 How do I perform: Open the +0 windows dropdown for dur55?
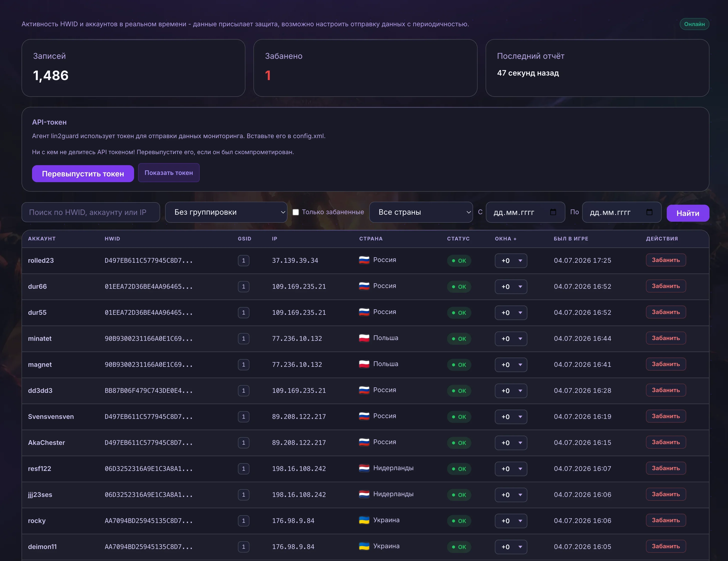pos(511,313)
